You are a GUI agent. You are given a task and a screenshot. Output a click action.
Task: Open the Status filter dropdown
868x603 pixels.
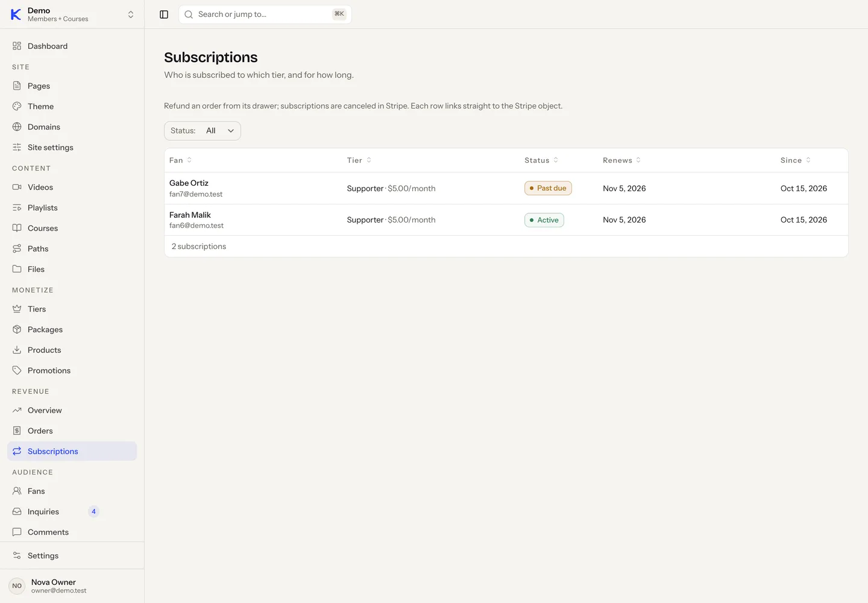(203, 131)
